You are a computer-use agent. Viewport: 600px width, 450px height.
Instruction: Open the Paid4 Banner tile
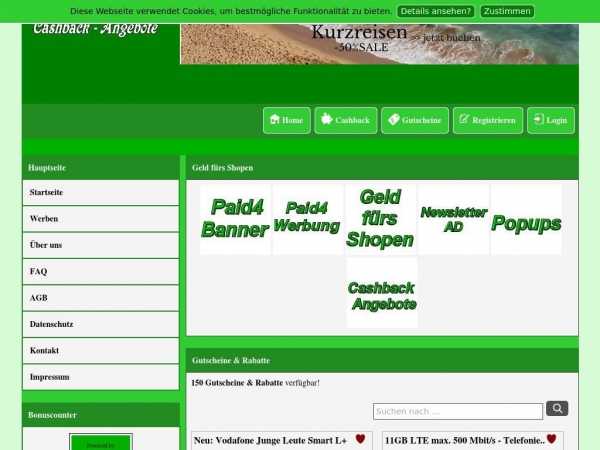click(235, 219)
